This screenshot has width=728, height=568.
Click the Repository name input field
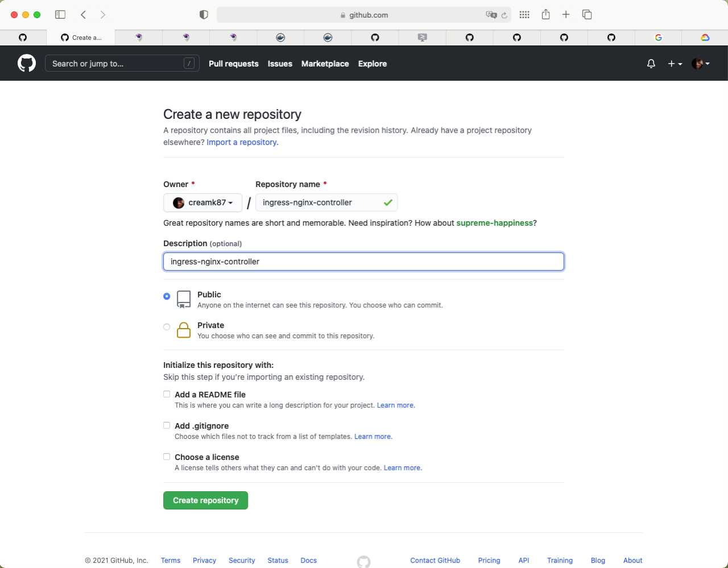326,202
